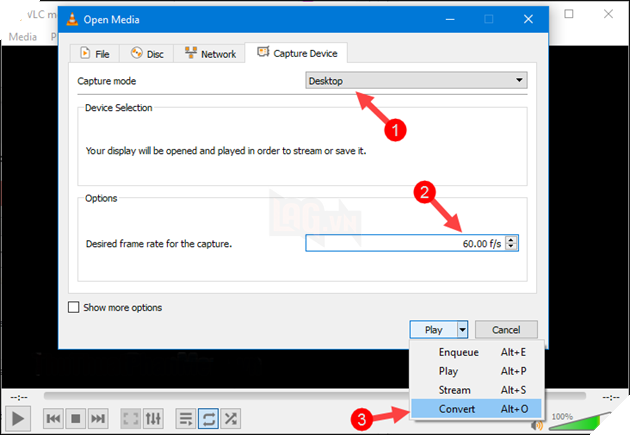Minimize the Open Media dialog
The height and width of the screenshot is (435, 630).
(x=450, y=19)
